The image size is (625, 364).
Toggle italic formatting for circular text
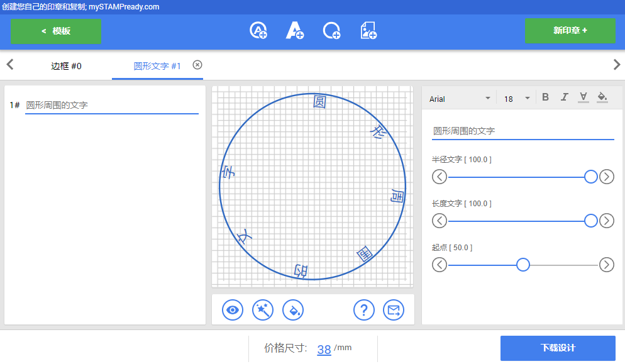(x=564, y=97)
